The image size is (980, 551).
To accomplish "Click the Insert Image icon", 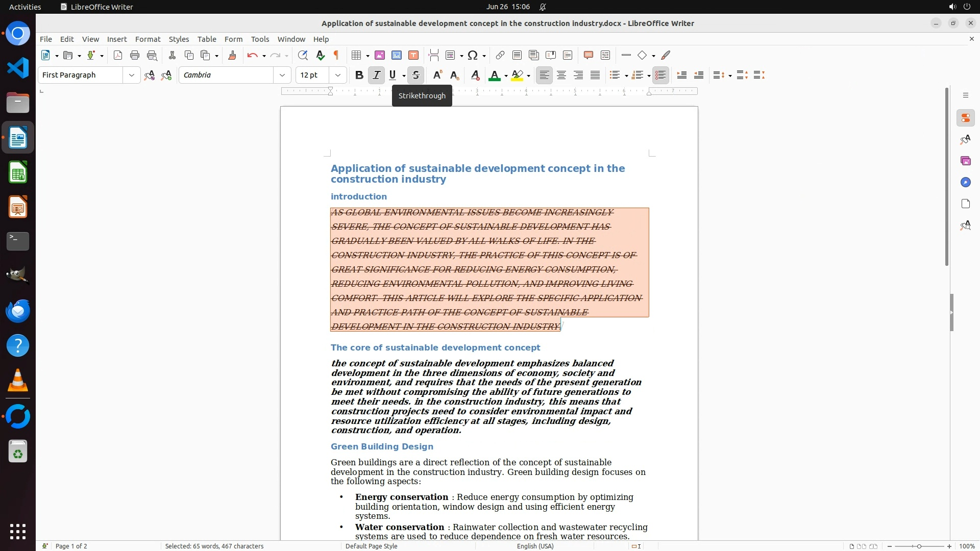I will click(x=380, y=56).
